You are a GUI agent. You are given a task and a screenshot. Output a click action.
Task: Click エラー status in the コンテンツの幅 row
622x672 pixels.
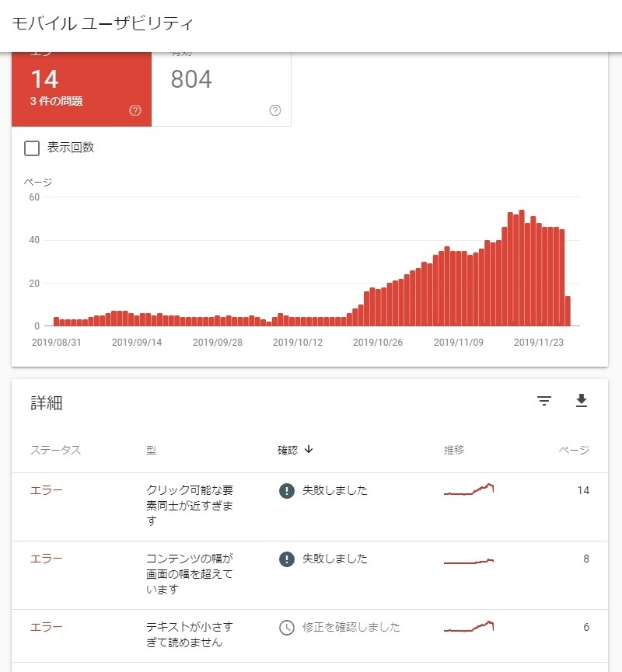(x=46, y=559)
